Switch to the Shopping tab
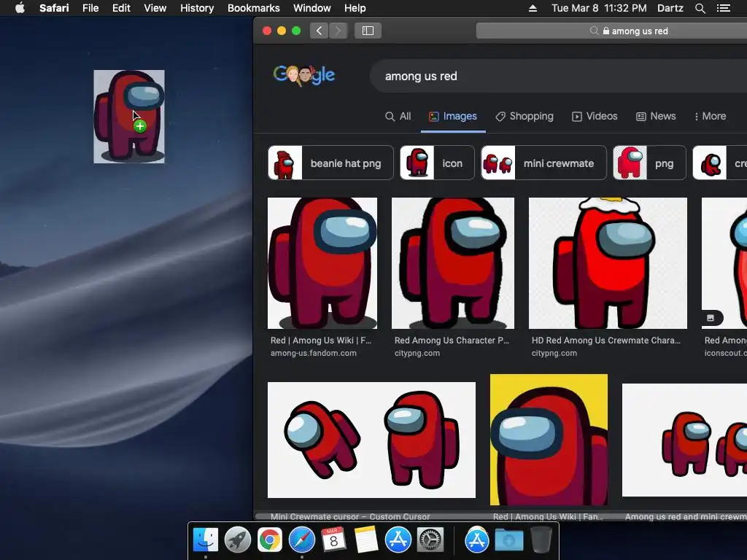 coord(525,116)
